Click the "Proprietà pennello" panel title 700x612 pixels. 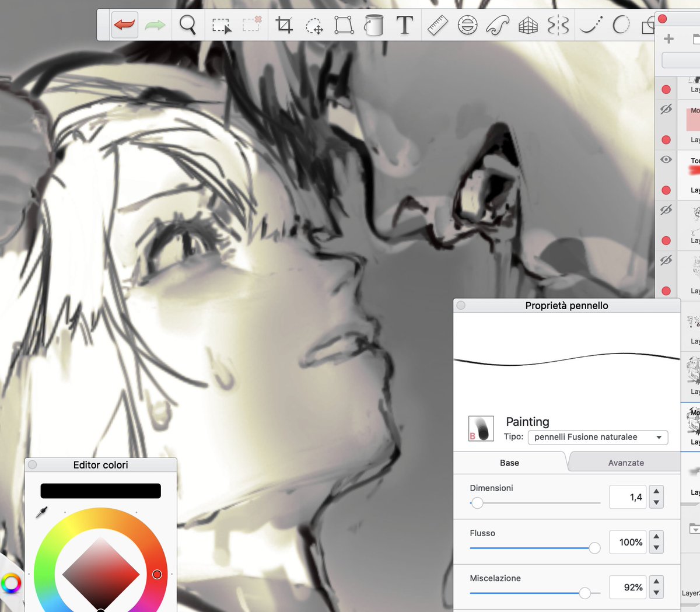pyautogui.click(x=566, y=305)
